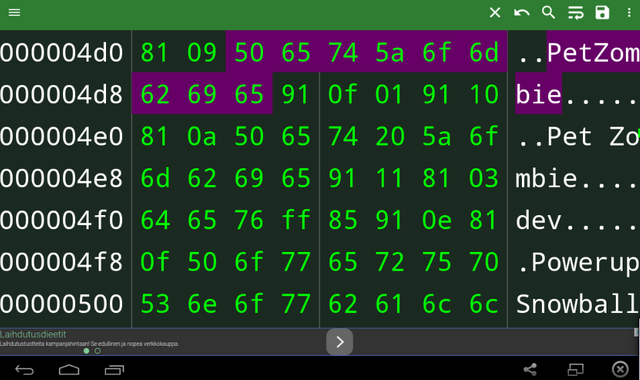Select address 000004d8
The image size is (640, 380).
61,94
